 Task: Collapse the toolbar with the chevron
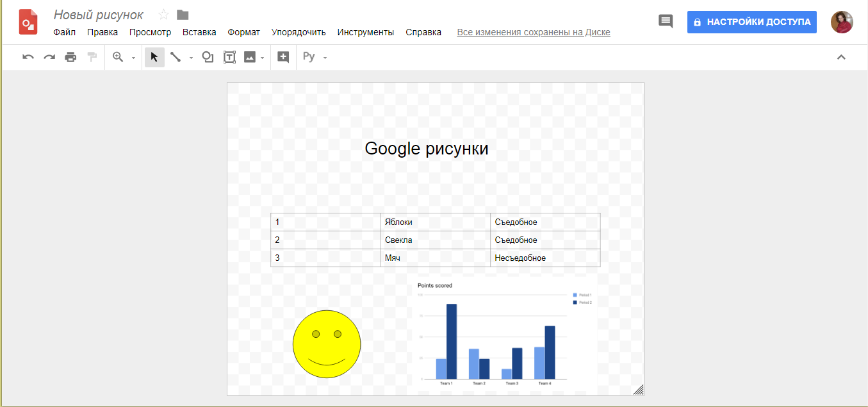tap(841, 56)
